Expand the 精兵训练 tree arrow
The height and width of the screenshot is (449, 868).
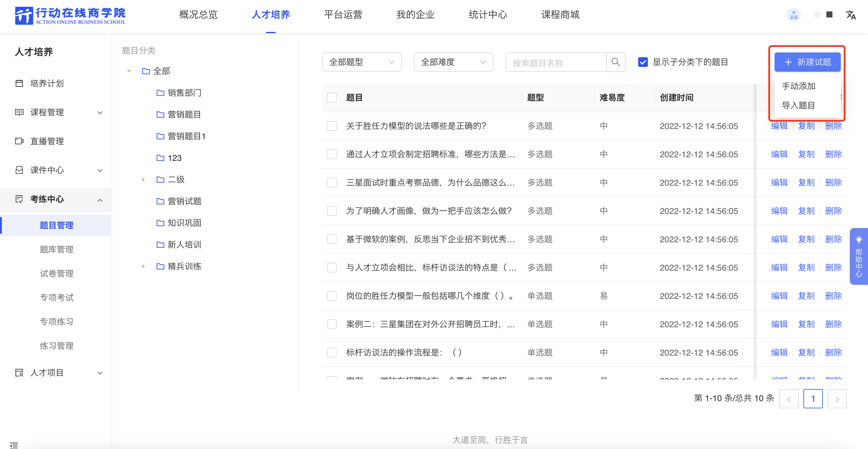pyautogui.click(x=144, y=266)
